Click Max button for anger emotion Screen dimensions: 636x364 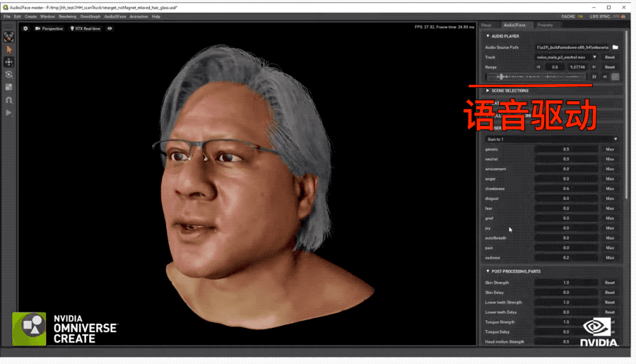pyautogui.click(x=609, y=179)
